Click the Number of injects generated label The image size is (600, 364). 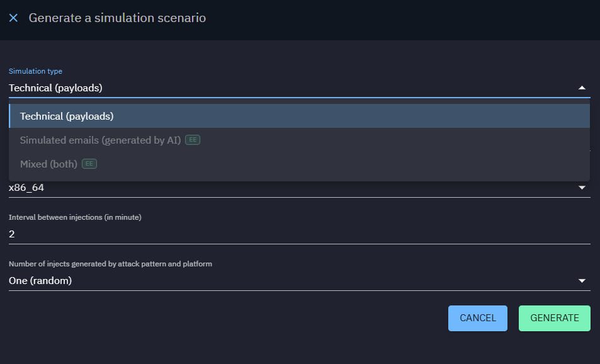[110, 264]
